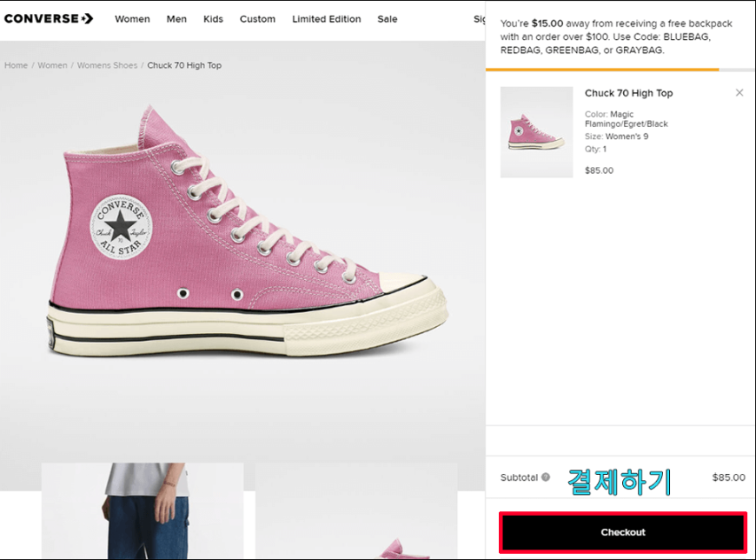This screenshot has width=756, height=560.
Task: Click the Size: Women's 9 text
Action: tap(617, 137)
